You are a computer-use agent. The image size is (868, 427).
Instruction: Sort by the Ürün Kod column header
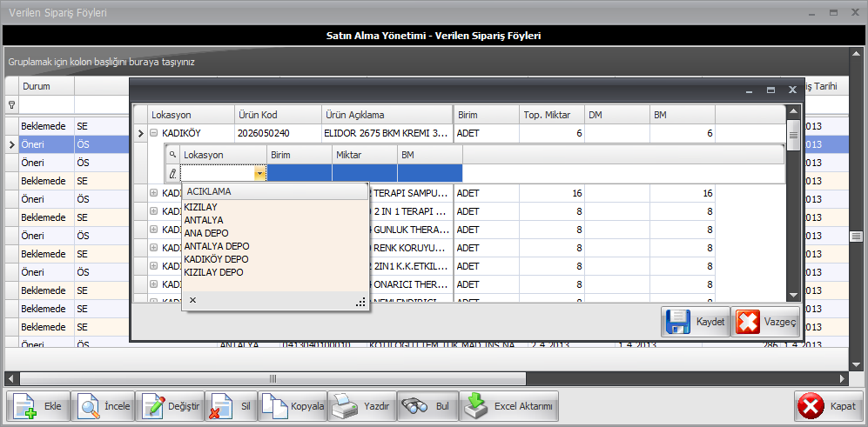coord(276,115)
